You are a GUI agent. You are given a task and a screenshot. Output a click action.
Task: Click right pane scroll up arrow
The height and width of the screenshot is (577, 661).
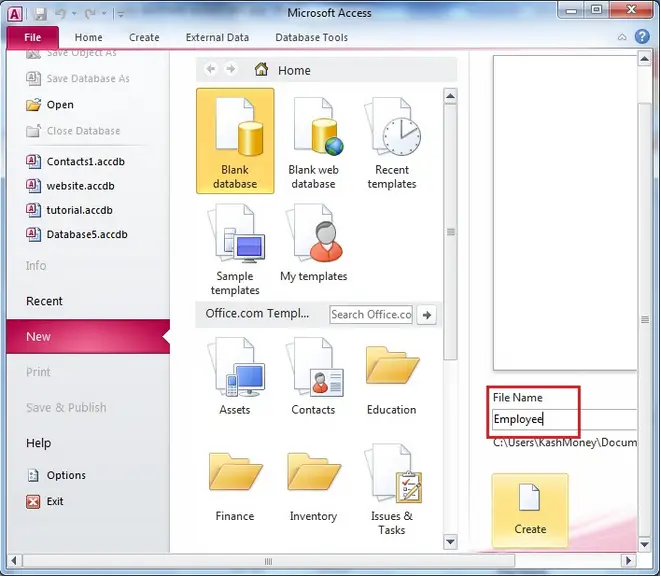(x=644, y=59)
